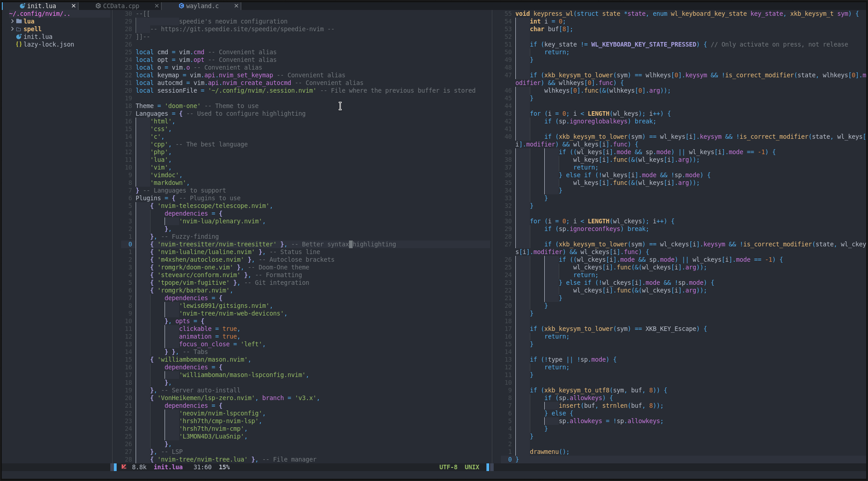Open lazy-lock.json from the file tree

pos(49,44)
